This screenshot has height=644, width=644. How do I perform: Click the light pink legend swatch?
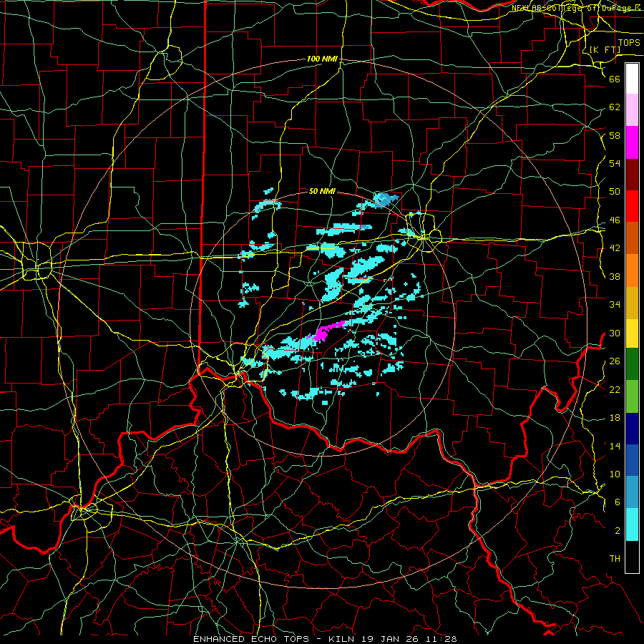632,110
